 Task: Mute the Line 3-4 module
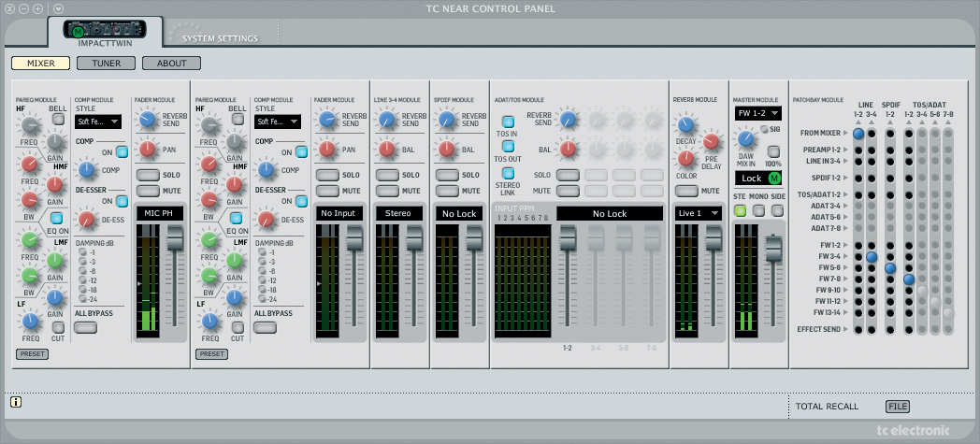(x=387, y=191)
